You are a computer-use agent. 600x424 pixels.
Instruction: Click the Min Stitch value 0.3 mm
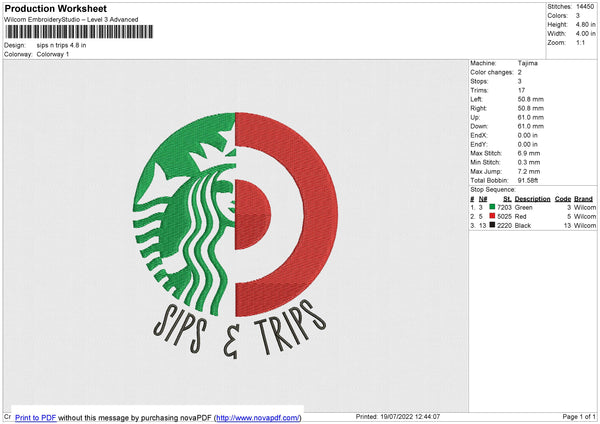pos(529,163)
